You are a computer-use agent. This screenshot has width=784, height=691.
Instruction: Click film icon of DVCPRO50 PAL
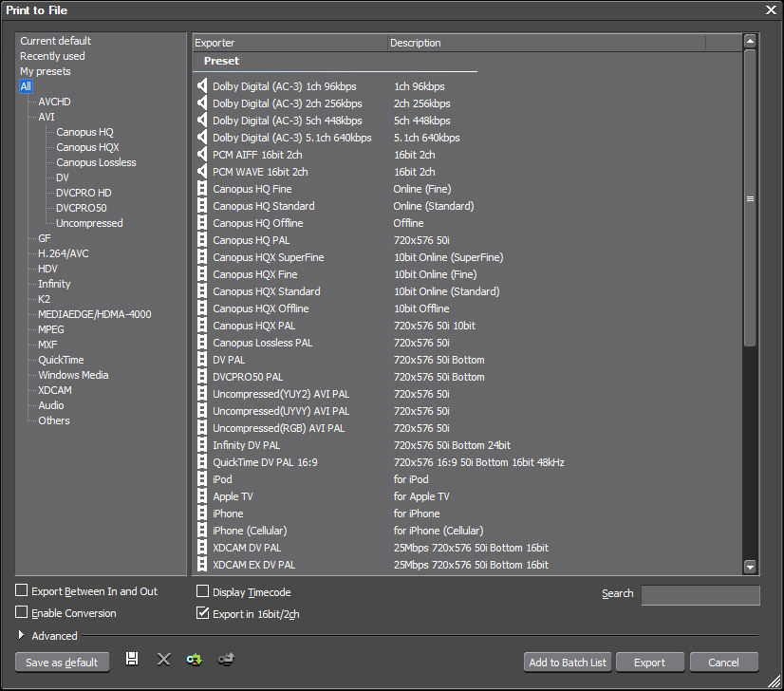202,377
